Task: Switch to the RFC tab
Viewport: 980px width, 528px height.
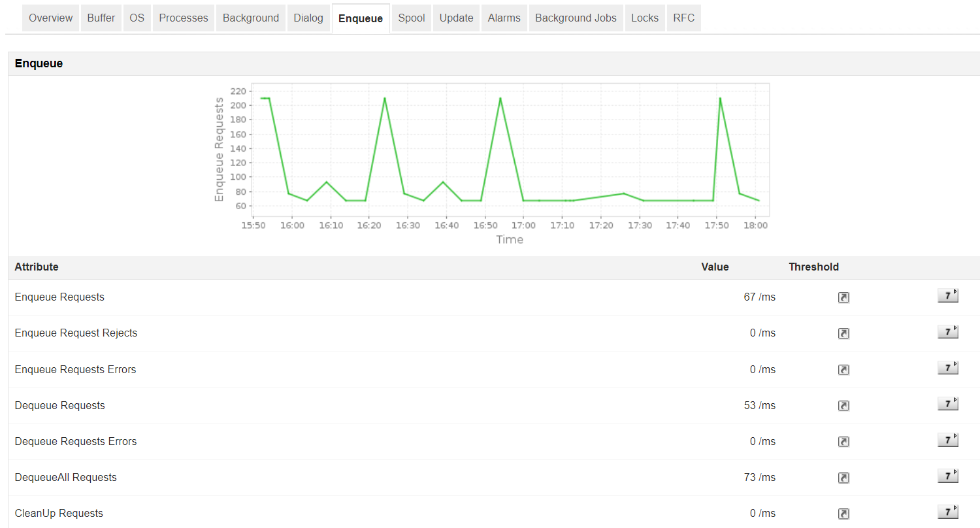Action: point(683,18)
